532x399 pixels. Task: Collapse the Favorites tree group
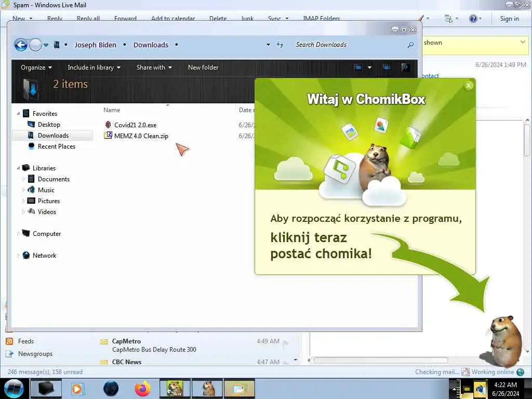click(18, 114)
